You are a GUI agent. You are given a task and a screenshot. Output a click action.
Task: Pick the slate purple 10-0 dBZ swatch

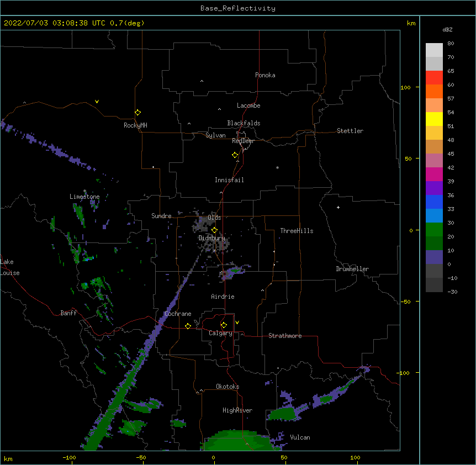pyautogui.click(x=434, y=257)
